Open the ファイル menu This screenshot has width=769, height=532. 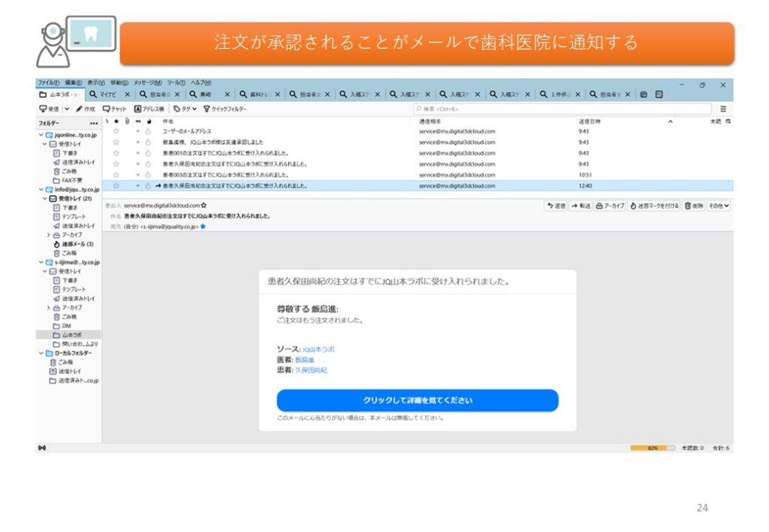pyautogui.click(x=48, y=83)
